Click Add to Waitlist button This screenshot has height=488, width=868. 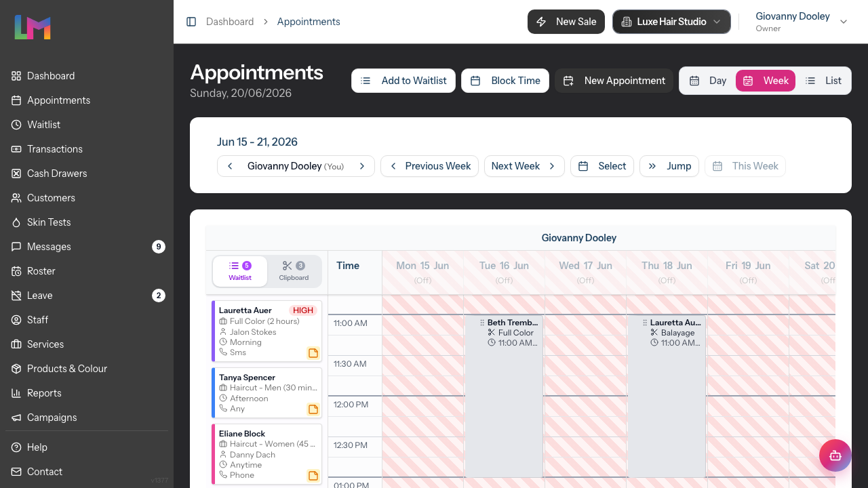pos(403,81)
